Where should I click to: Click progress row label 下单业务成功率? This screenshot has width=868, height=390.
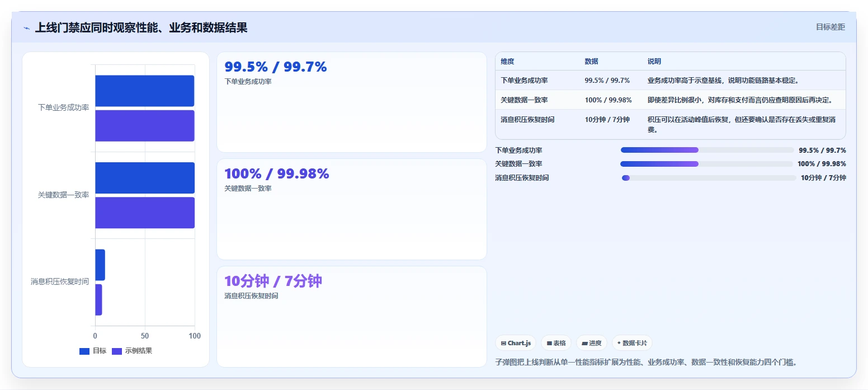tap(519, 150)
